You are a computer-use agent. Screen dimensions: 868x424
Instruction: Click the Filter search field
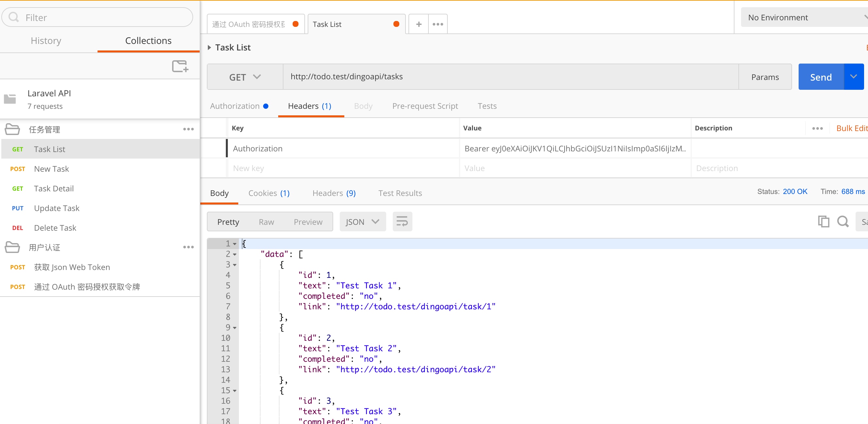pos(98,17)
